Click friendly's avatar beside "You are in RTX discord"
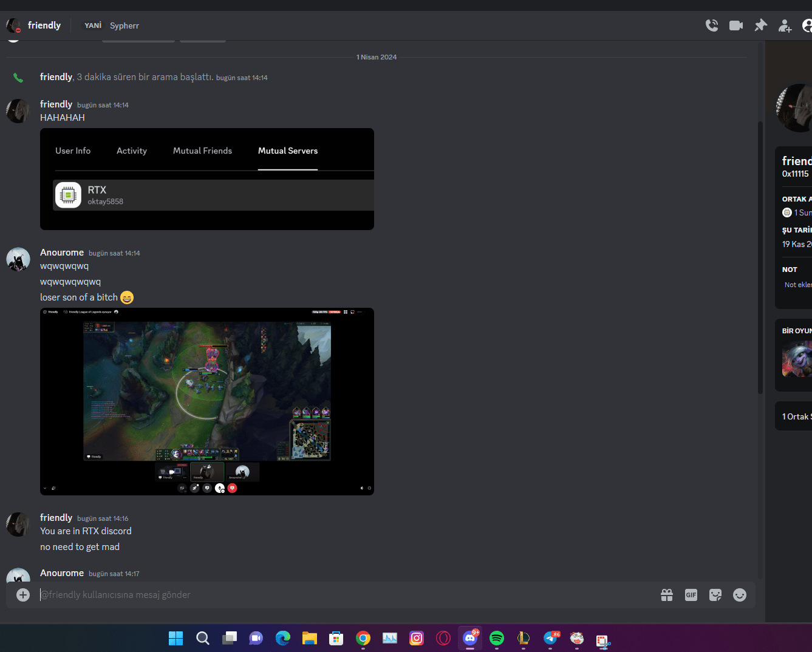The width and height of the screenshot is (812, 652). point(18,525)
